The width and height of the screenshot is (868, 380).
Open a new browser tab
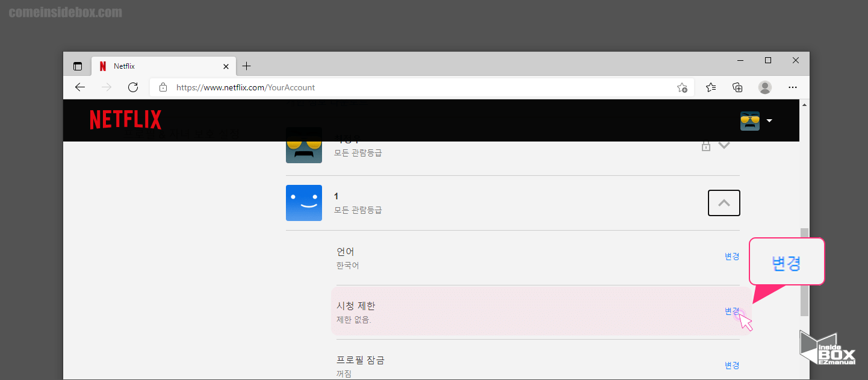[246, 66]
